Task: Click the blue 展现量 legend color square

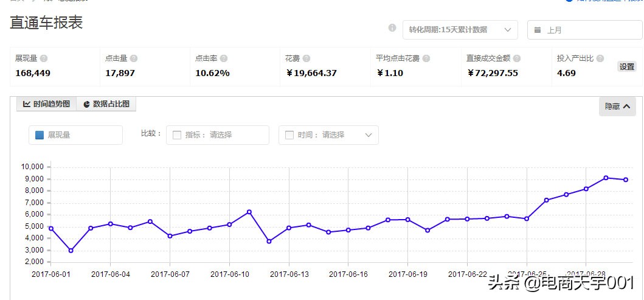Action: [40, 135]
